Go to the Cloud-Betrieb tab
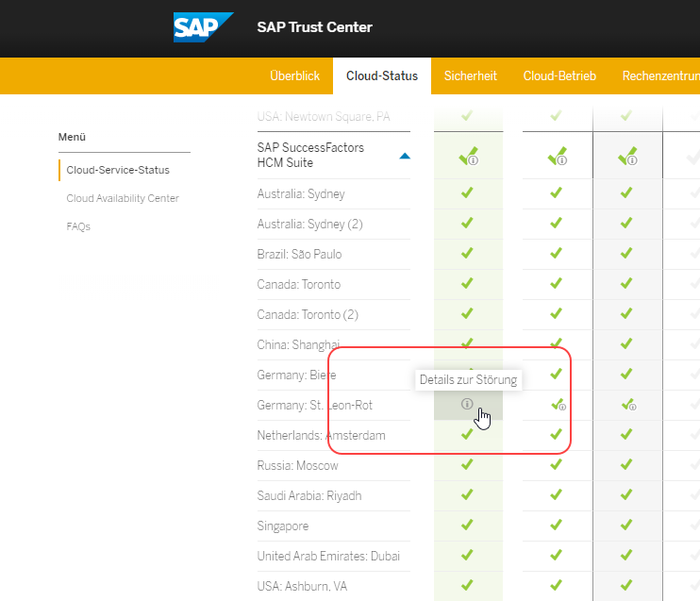 coord(559,75)
